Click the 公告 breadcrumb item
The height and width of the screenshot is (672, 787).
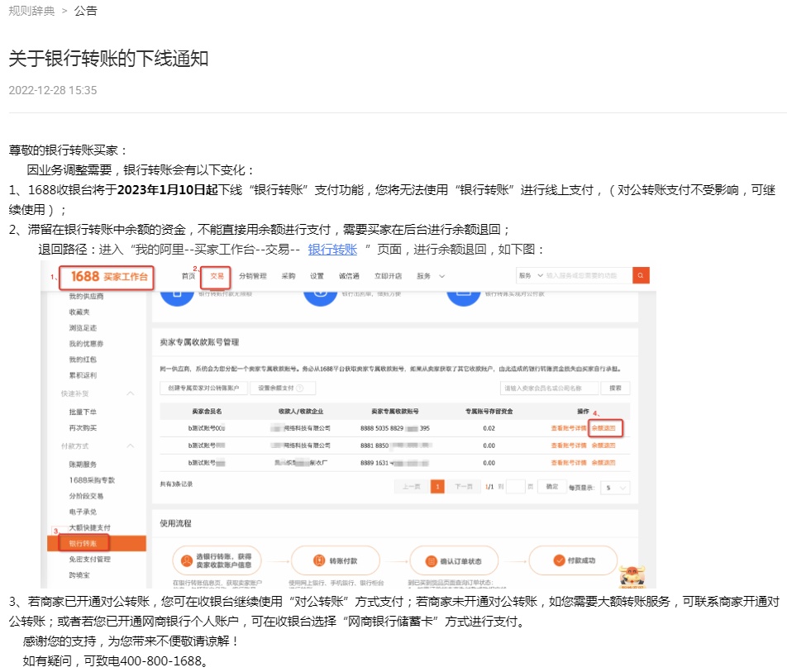pos(86,11)
